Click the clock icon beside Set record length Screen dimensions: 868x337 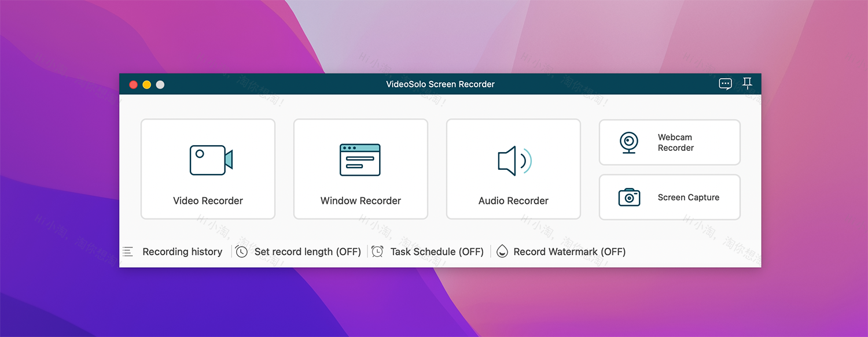(241, 251)
